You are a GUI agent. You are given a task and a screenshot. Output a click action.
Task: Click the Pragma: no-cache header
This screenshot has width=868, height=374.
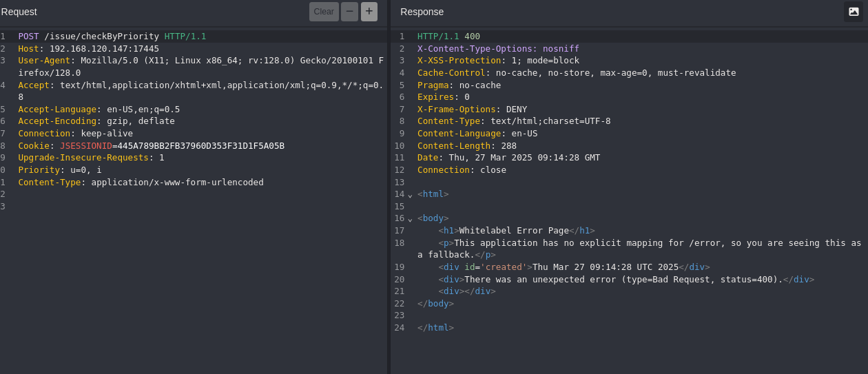pyautogui.click(x=459, y=85)
